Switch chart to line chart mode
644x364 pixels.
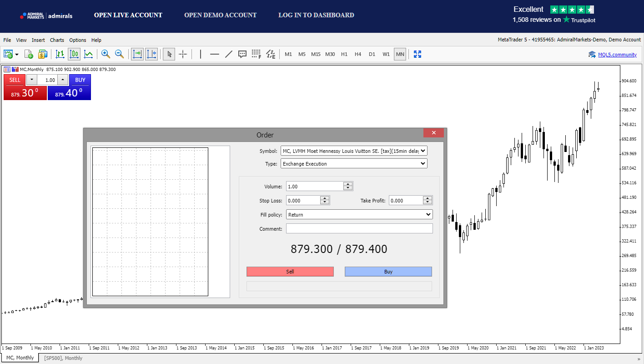point(88,54)
